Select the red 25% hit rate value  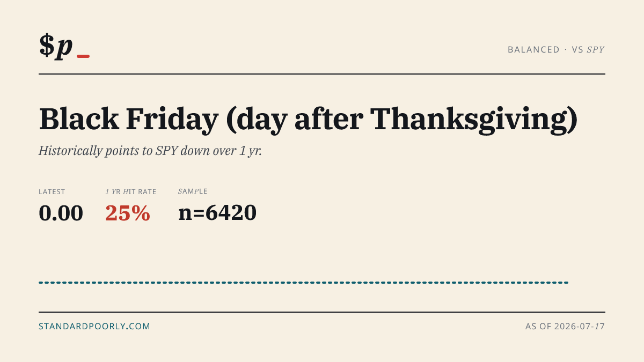(128, 213)
